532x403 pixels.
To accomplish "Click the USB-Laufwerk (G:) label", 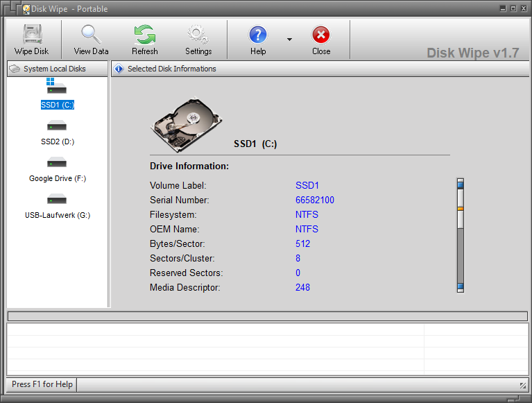I will pos(58,215).
